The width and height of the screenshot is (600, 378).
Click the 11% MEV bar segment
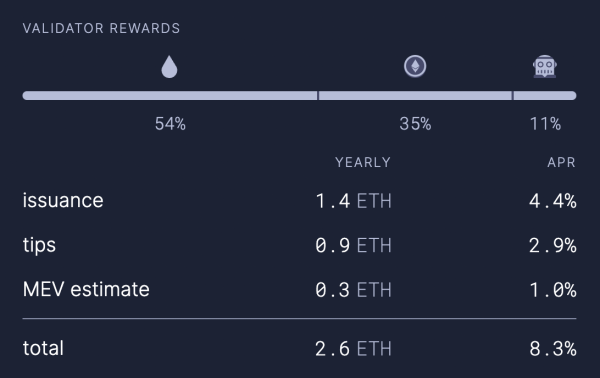[545, 96]
